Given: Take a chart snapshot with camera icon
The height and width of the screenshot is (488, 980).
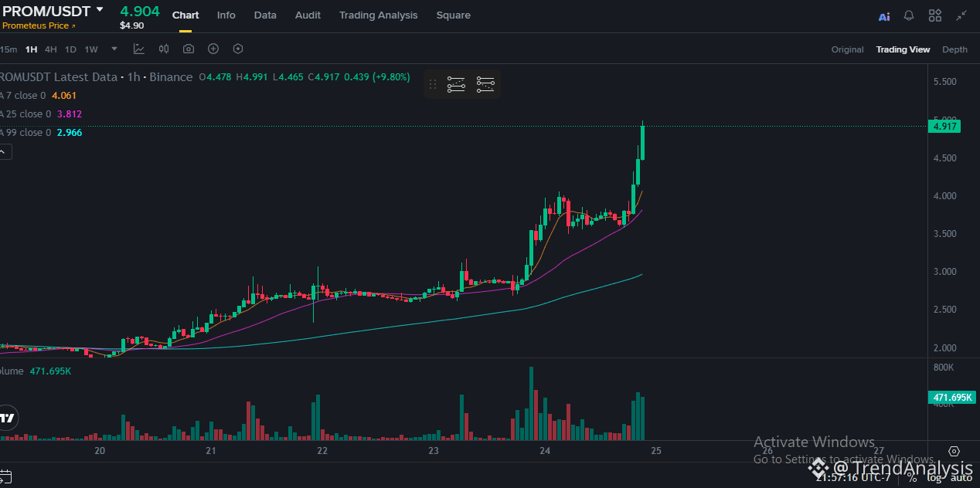Looking at the screenshot, I should (189, 49).
